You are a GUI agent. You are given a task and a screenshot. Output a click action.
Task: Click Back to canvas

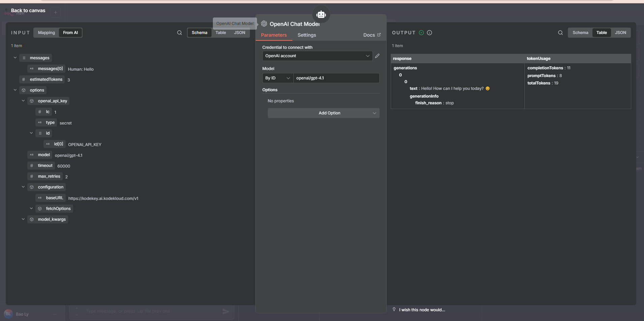(28, 10)
